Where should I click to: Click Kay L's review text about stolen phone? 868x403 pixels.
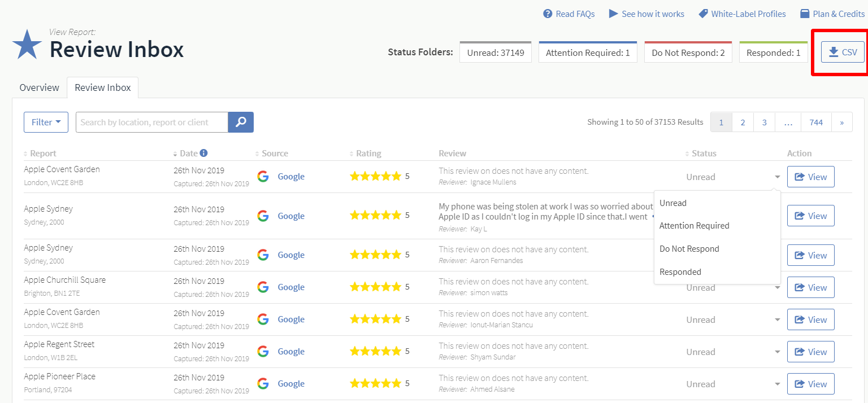[545, 211]
